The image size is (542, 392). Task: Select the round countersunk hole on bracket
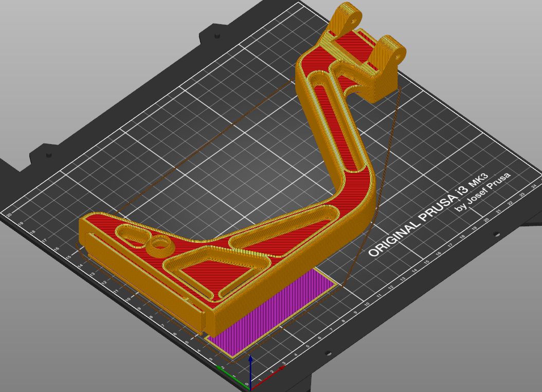160,243
